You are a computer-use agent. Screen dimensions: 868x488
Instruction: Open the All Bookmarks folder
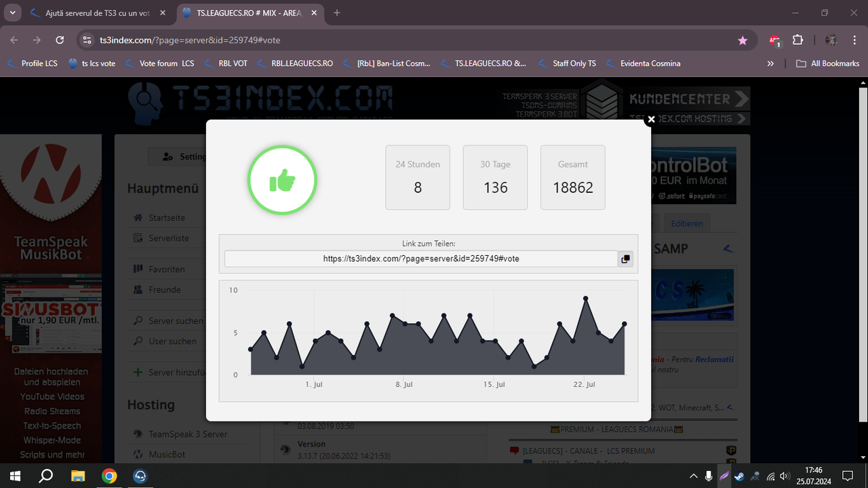[828, 63]
